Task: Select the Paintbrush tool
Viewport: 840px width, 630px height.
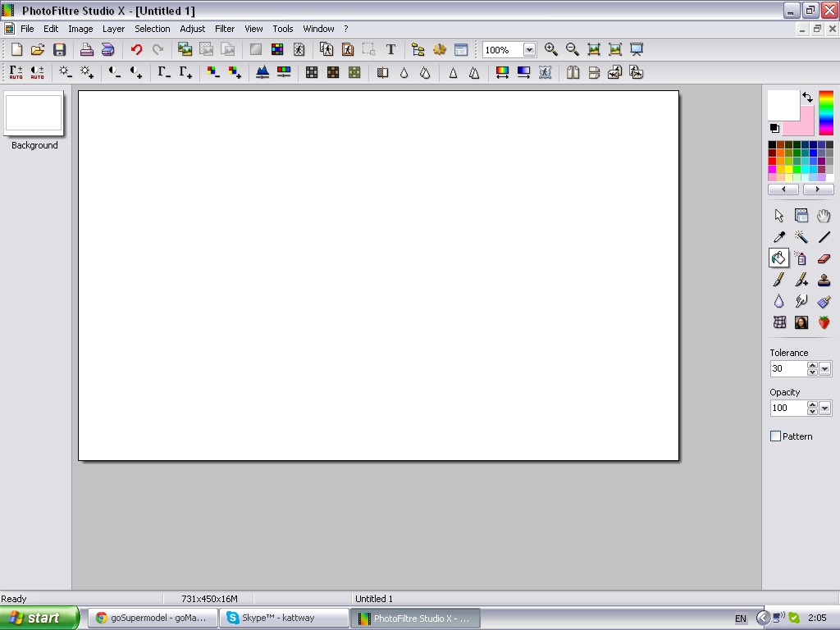Action: coord(779,280)
